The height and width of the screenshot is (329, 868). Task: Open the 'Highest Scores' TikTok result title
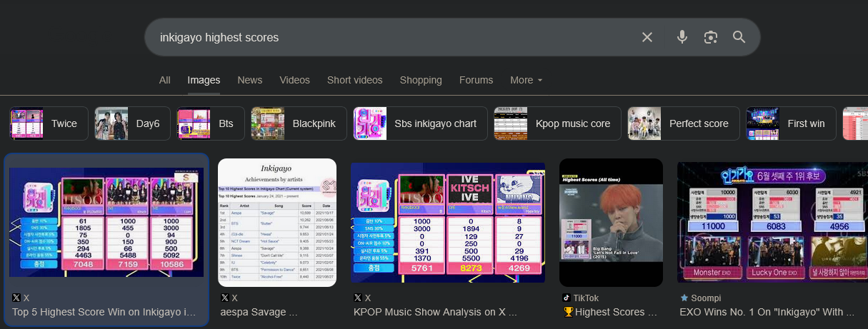[x=610, y=312]
